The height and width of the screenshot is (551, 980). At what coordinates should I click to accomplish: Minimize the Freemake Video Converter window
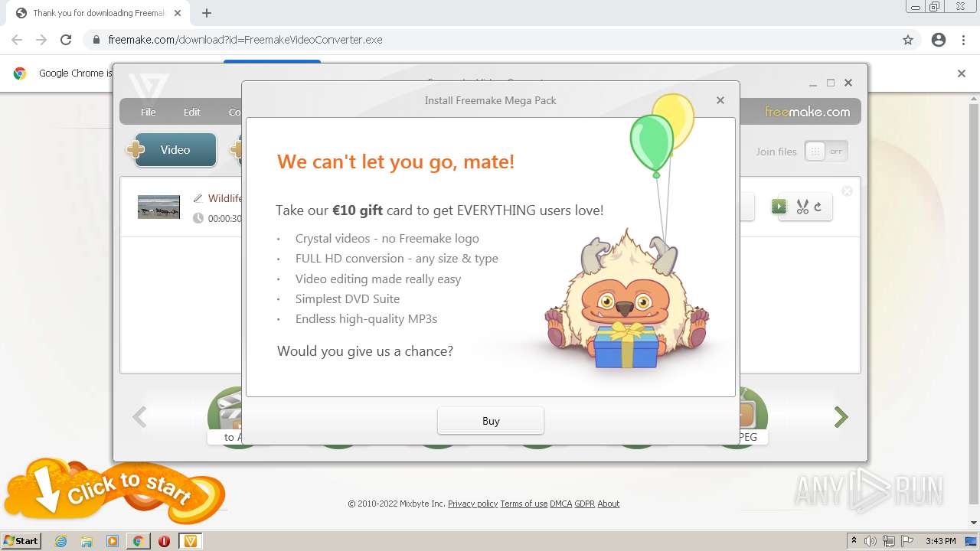(x=813, y=83)
